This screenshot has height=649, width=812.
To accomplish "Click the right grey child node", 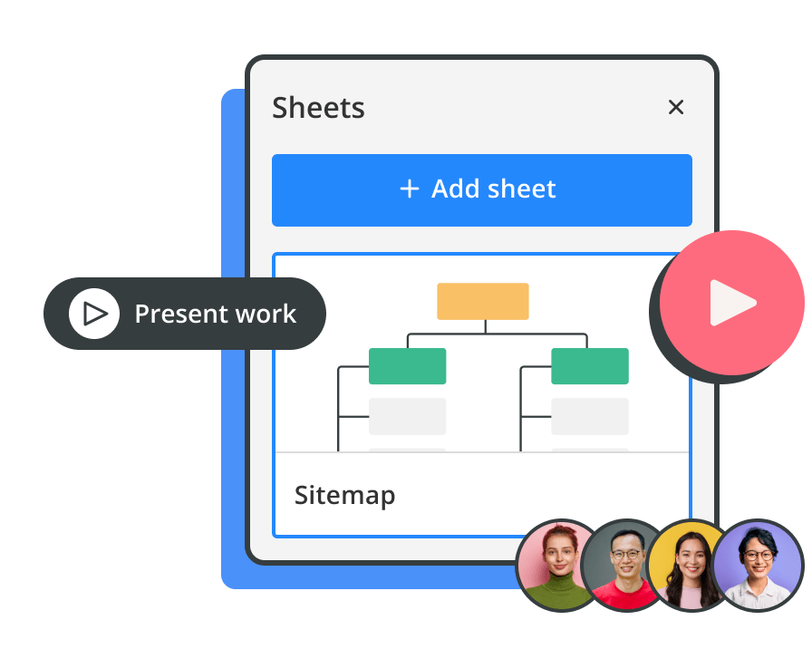I will tap(589, 416).
